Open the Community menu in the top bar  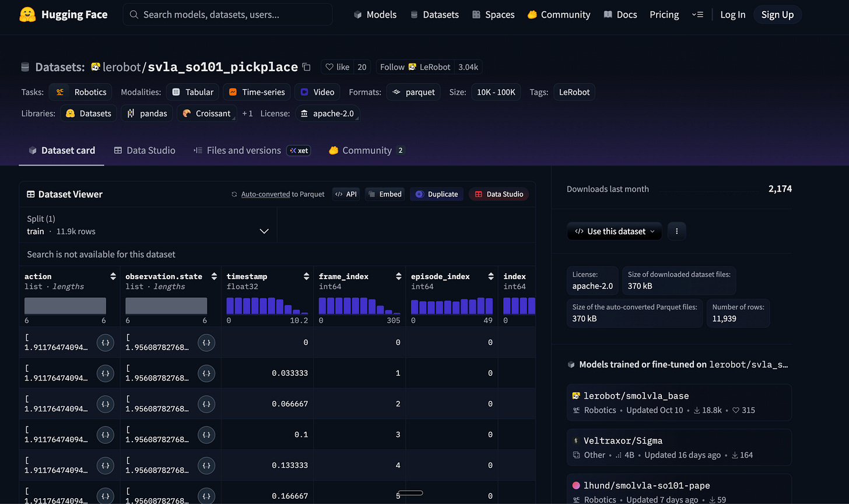click(559, 15)
